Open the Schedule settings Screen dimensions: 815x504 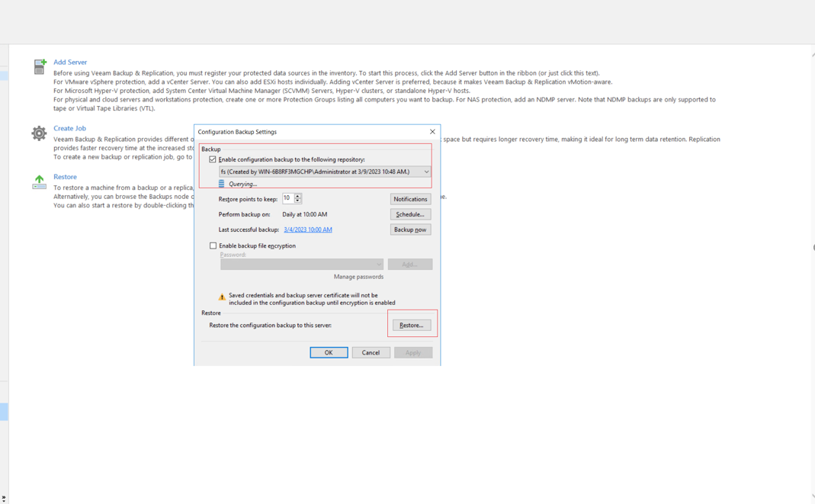[410, 214]
